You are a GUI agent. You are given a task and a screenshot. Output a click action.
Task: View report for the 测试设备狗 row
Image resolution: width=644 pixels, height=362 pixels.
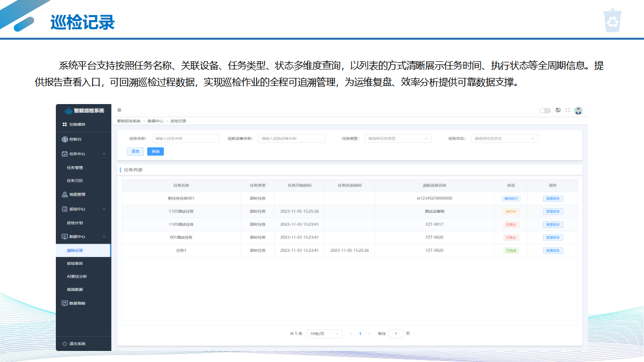(553, 212)
